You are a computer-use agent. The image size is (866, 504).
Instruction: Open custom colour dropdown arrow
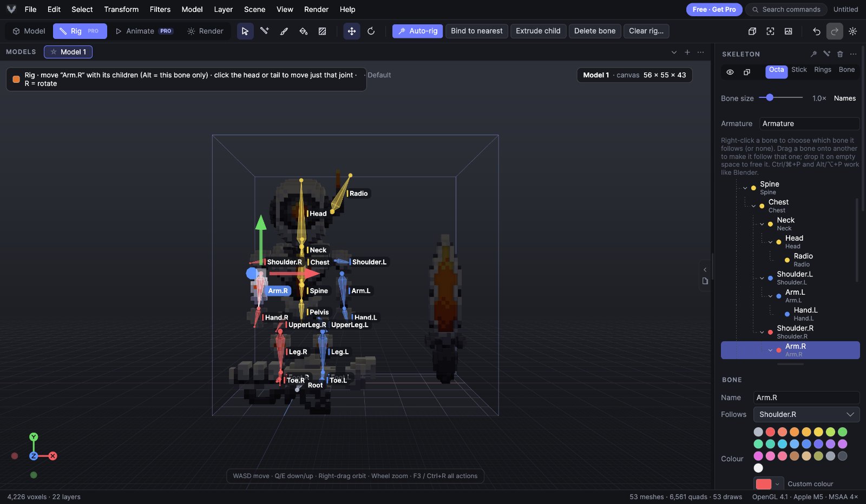click(x=777, y=484)
